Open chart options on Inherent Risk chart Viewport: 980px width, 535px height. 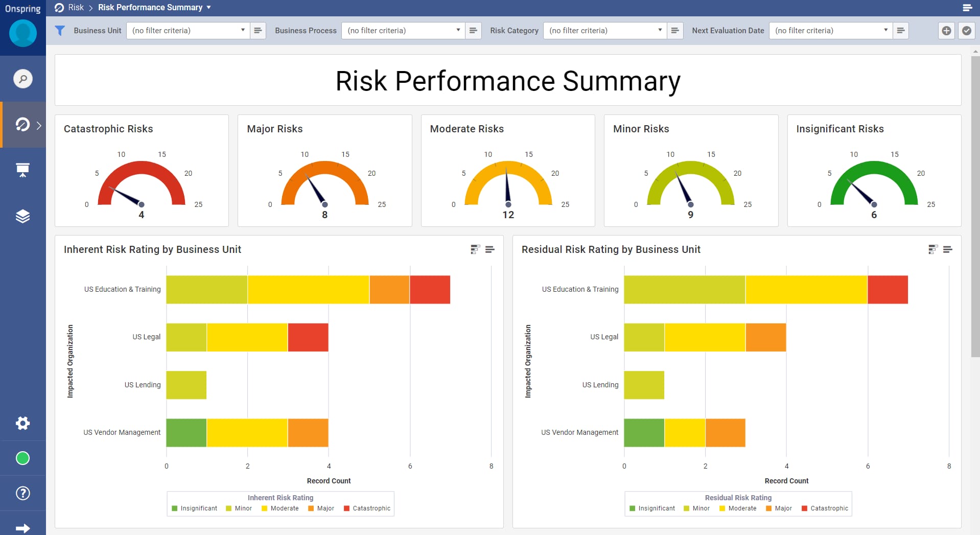pos(475,249)
